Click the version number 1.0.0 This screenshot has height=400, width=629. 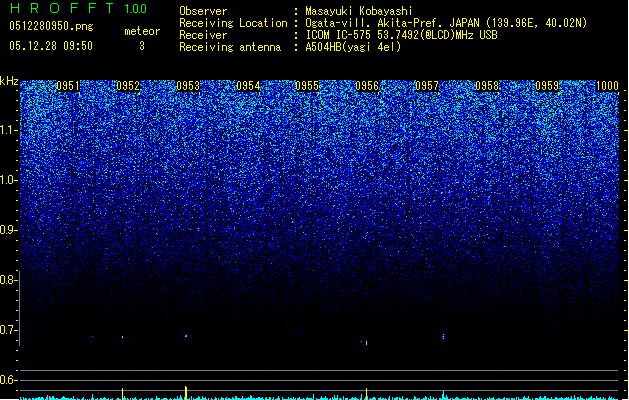click(136, 8)
